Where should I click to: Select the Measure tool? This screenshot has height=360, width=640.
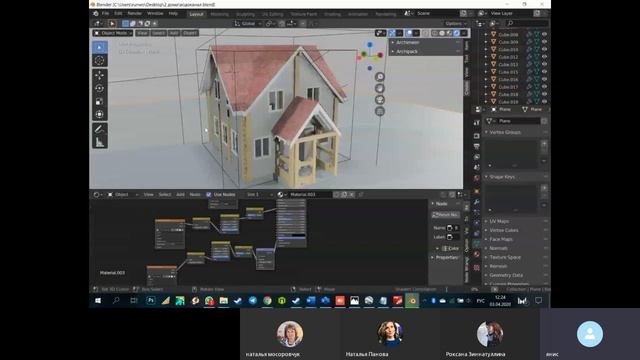(x=100, y=142)
